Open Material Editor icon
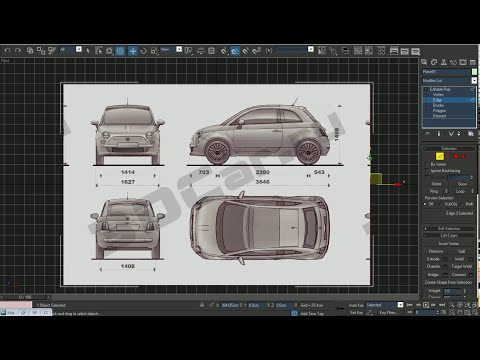The width and height of the screenshot is (480, 360). (x=381, y=51)
